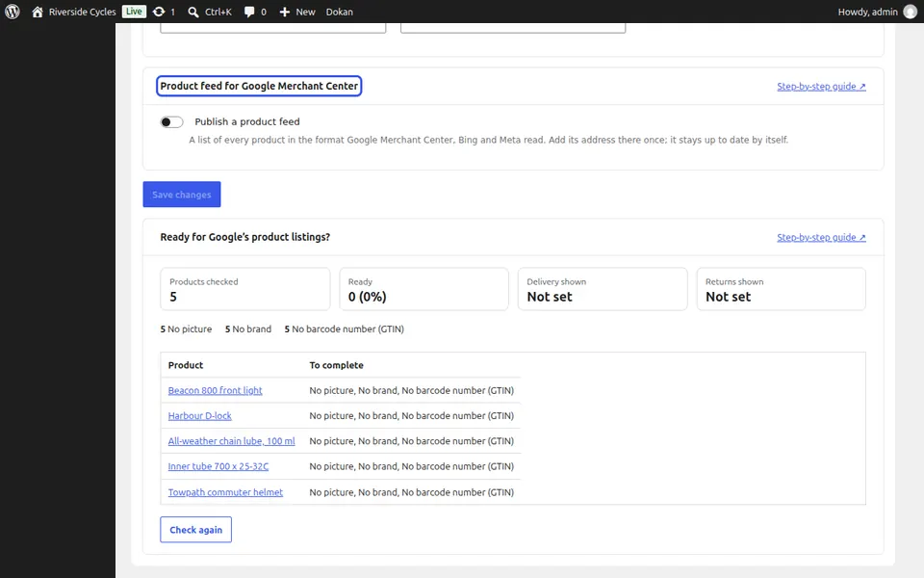This screenshot has height=578, width=924.
Task: Click the Products checked card
Action: 245,289
